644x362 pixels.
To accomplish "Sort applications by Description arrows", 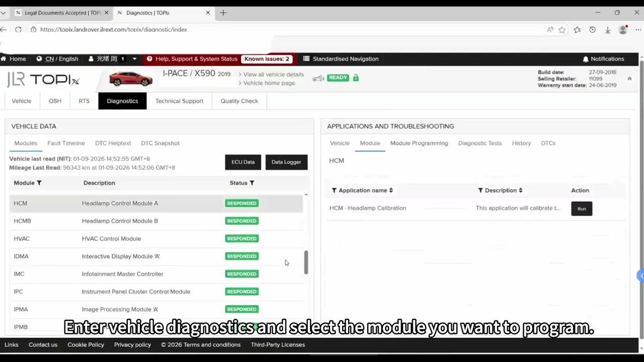I will [x=521, y=191].
